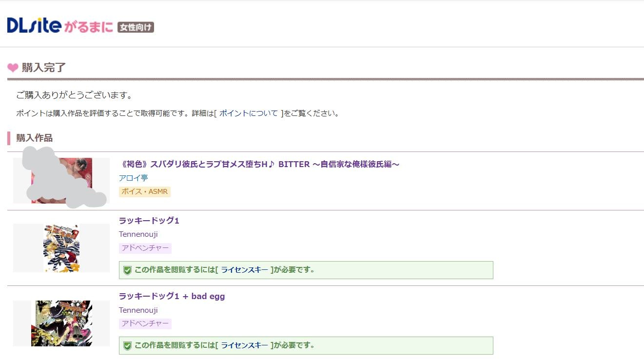Screen dimensions: 644x359
Task: Open ライセンスキー link for ラッキードッグ1
Action: [244, 270]
